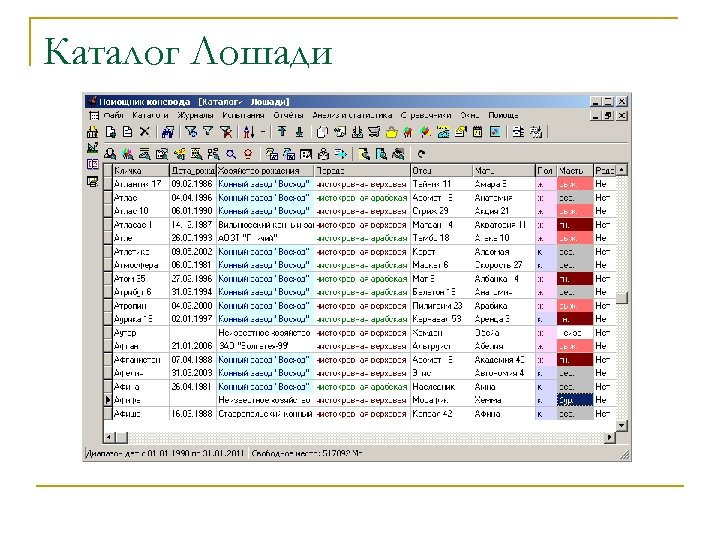
Task: Open the Помощь menu
Action: 503,115
